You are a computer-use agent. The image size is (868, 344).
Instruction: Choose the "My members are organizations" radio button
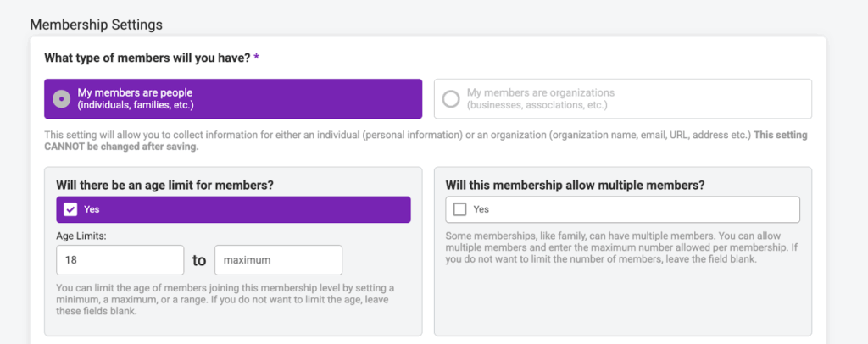[x=451, y=98]
